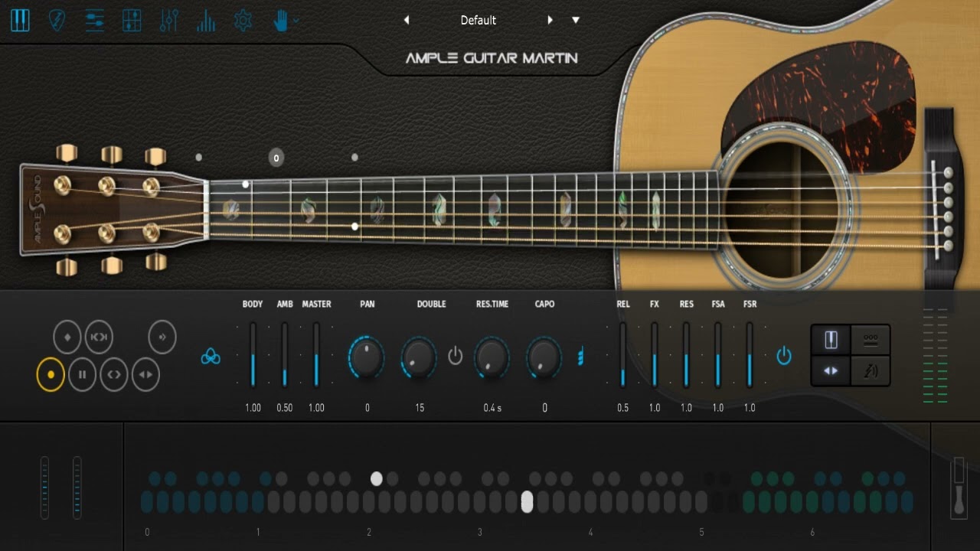The width and height of the screenshot is (980, 551).
Task: Toggle the blue three-loop knot icon
Action: click(211, 357)
